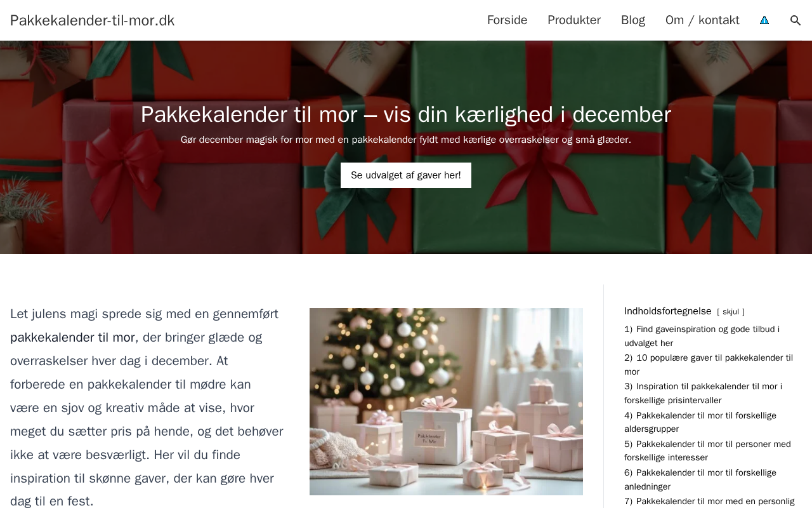Click the pink gift boxes image
Viewport: 812px width, 508px height.
pos(446,401)
